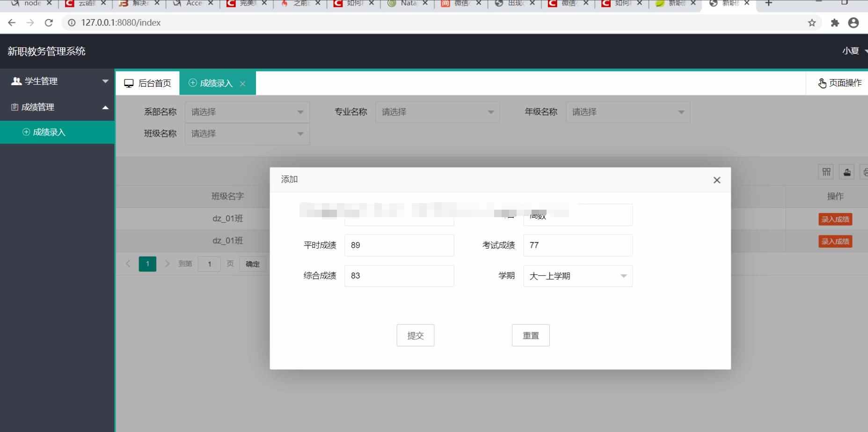Click the address bar URL
This screenshot has width=868, height=432.
point(121,22)
